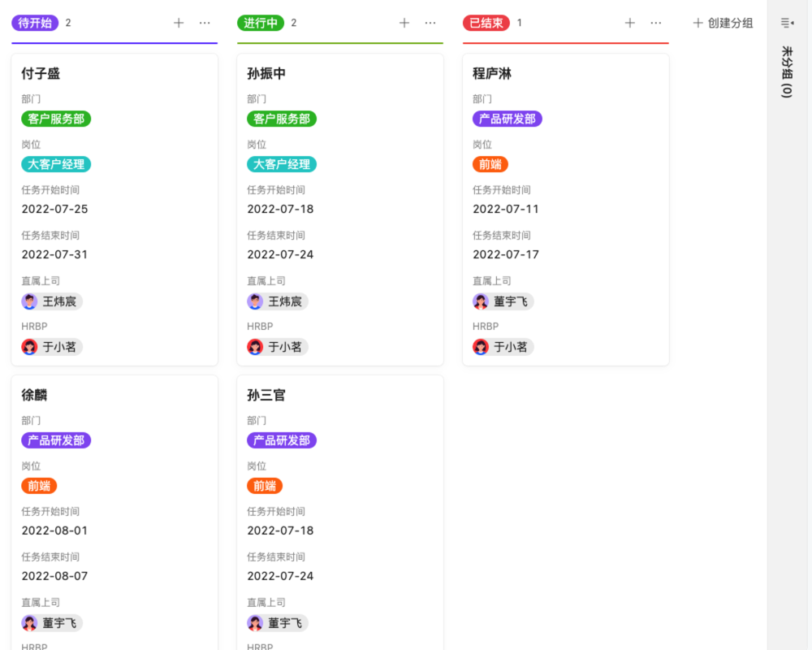Viewport: 812px width, 650px height.
Task: Create a new group via 创建分组
Action: coord(721,23)
